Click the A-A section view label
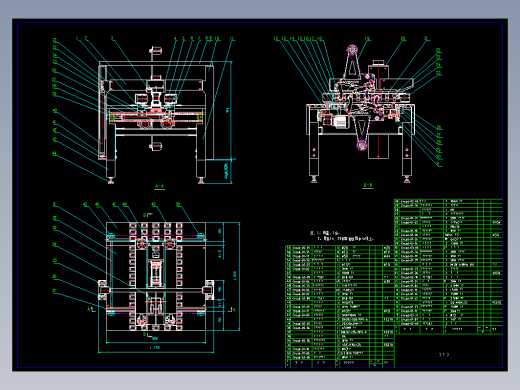 point(159,186)
